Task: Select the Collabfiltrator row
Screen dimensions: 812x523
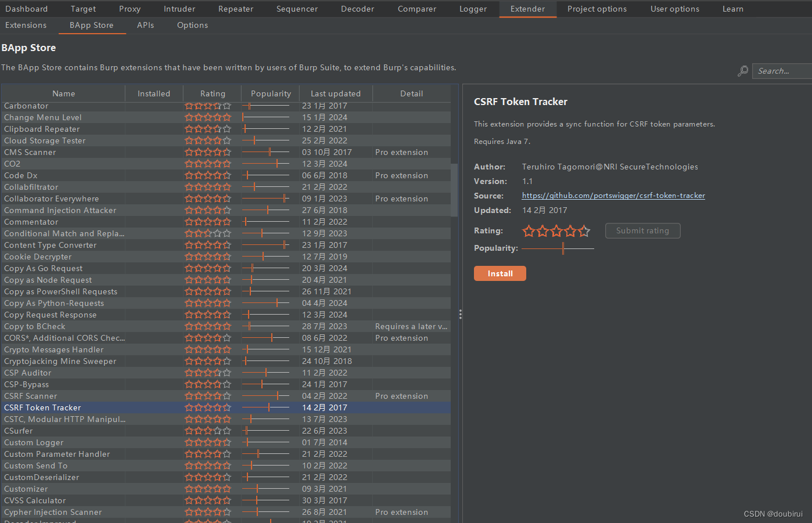Action: coord(226,187)
